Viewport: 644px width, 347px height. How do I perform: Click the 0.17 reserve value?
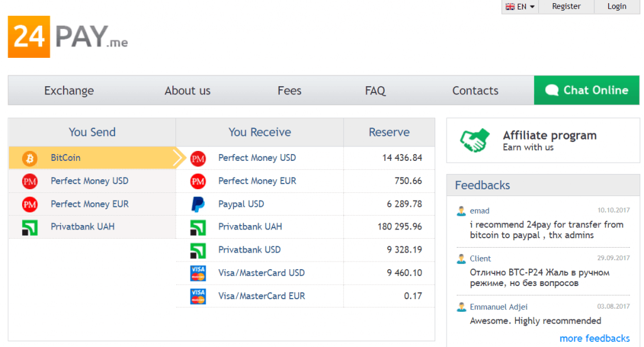413,295
